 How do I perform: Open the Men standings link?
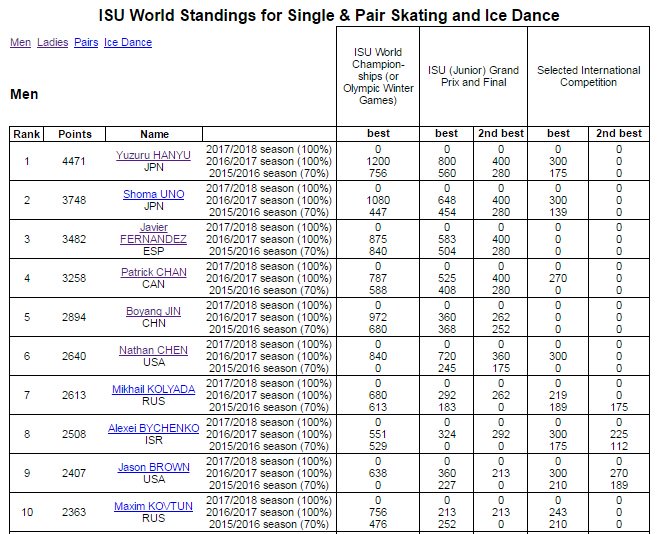[20, 43]
